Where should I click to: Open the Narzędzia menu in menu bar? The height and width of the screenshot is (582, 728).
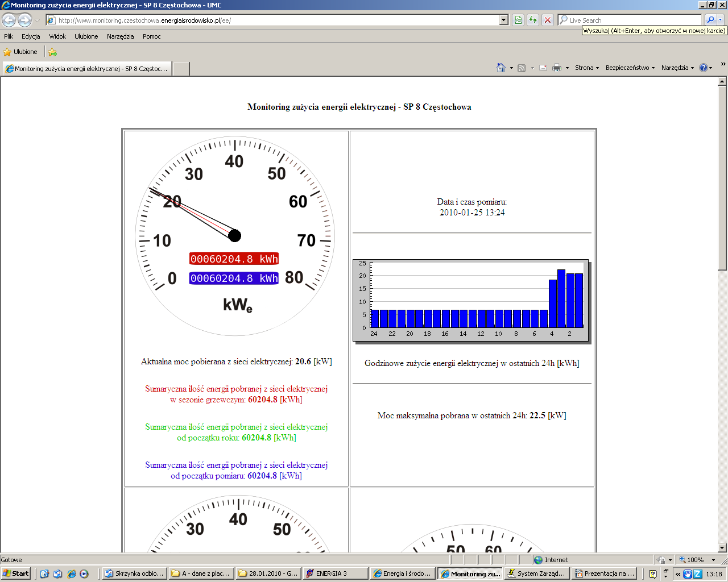tap(121, 36)
